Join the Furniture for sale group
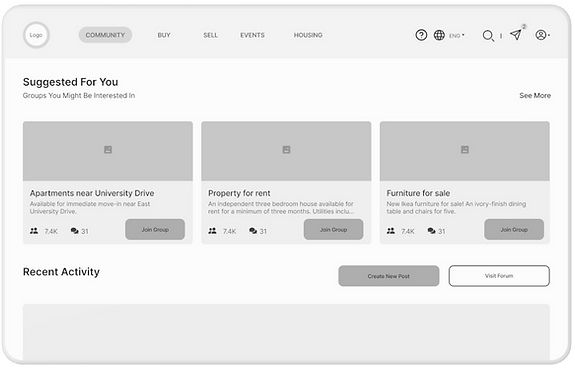Viewport: 575px width, 368px height. tap(514, 230)
